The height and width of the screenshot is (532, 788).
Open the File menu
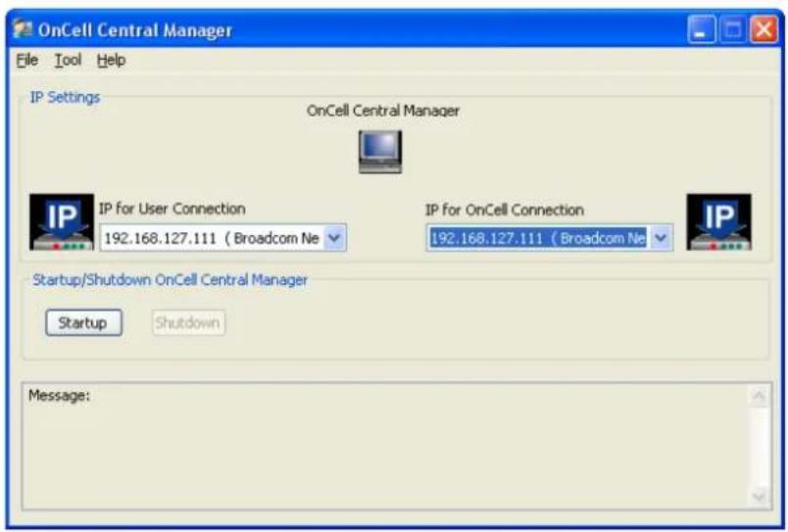pos(26,61)
